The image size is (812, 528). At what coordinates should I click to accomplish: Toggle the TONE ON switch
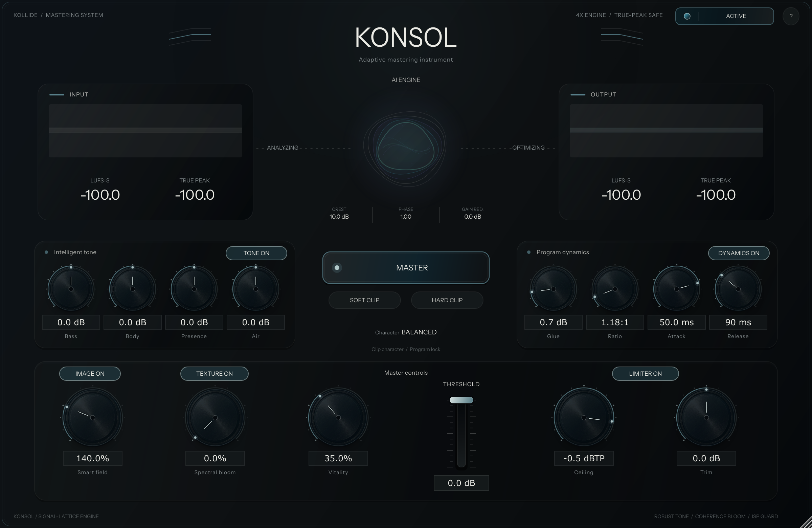[256, 253]
